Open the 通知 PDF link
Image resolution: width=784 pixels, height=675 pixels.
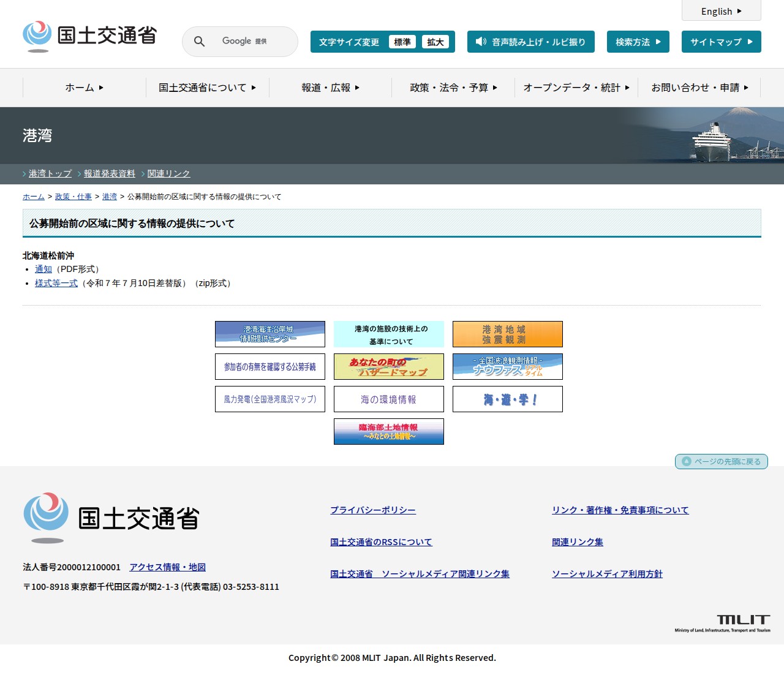[43, 269]
